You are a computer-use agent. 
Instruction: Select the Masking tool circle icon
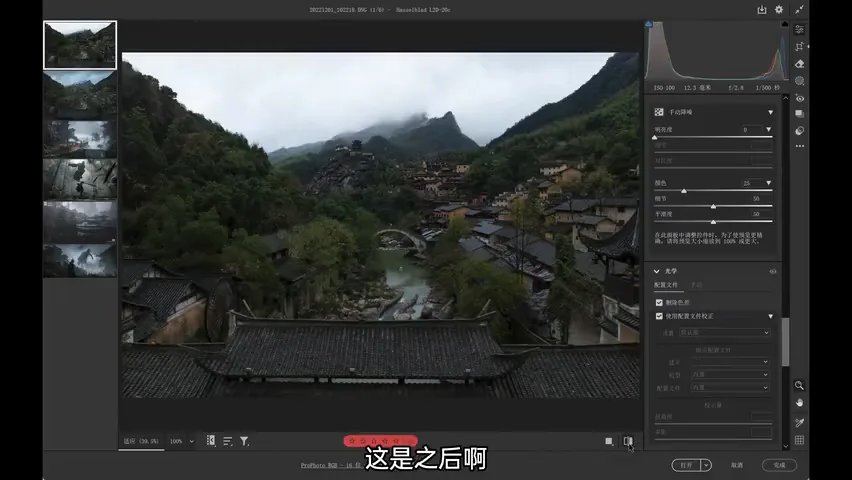pyautogui.click(x=799, y=81)
